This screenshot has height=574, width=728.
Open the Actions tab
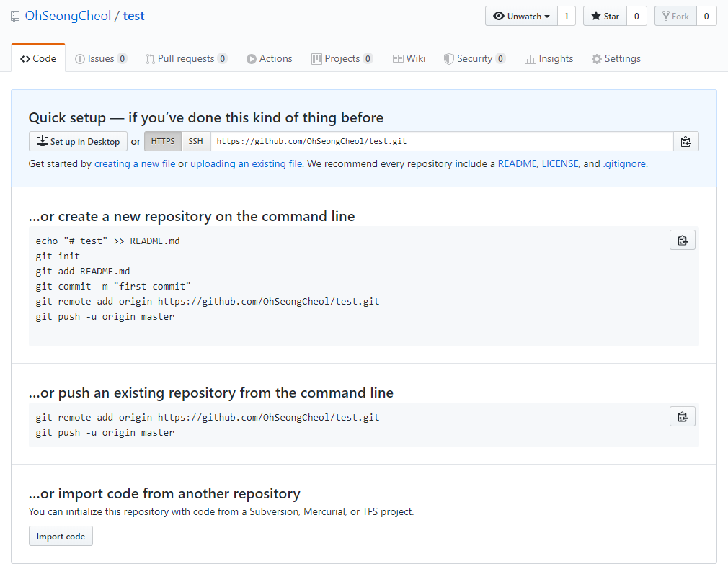tap(270, 58)
